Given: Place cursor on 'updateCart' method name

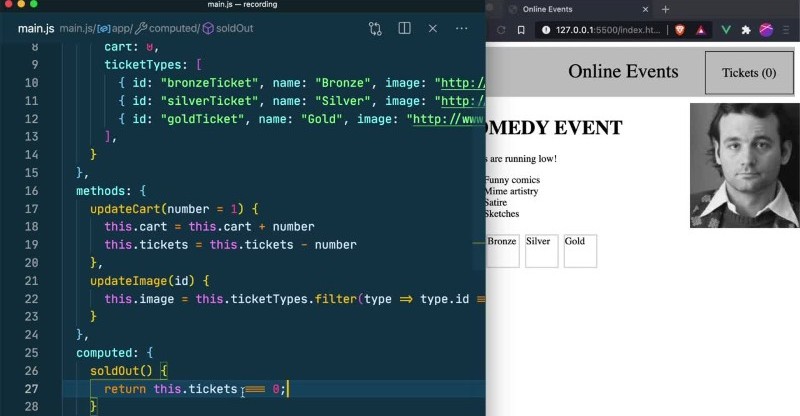Looking at the screenshot, I should 125,209.
